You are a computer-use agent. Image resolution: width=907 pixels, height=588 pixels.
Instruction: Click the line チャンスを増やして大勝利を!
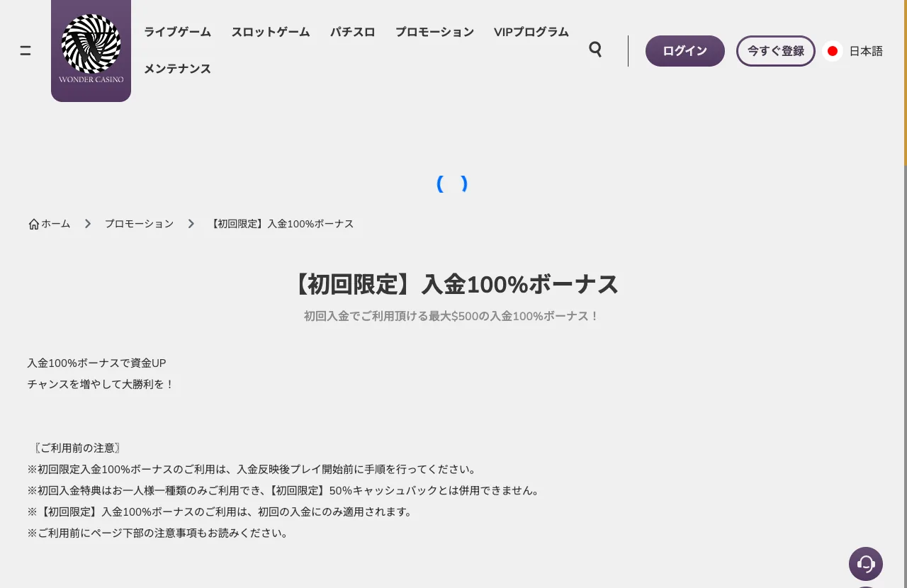tap(101, 384)
